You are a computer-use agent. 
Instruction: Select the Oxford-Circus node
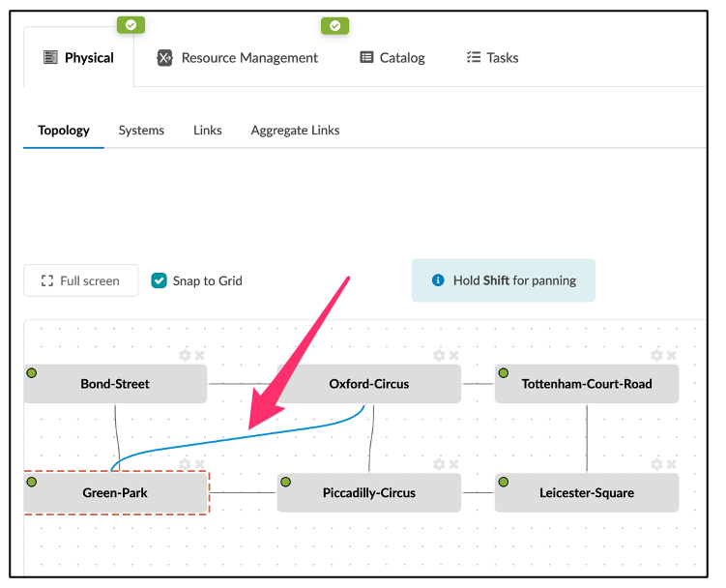point(369,384)
